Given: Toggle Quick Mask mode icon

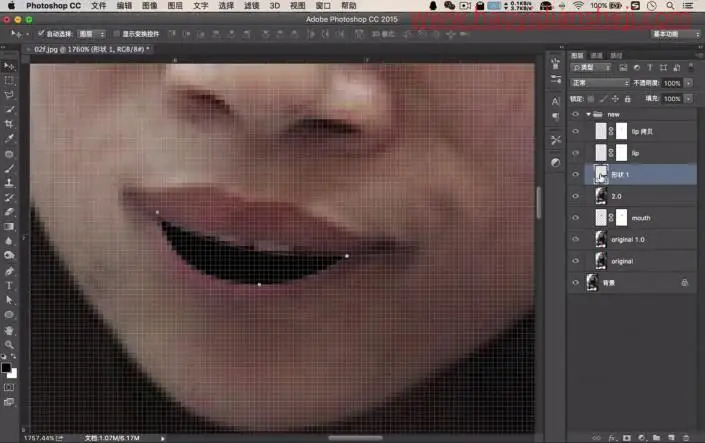Looking at the screenshot, I should point(9,387).
